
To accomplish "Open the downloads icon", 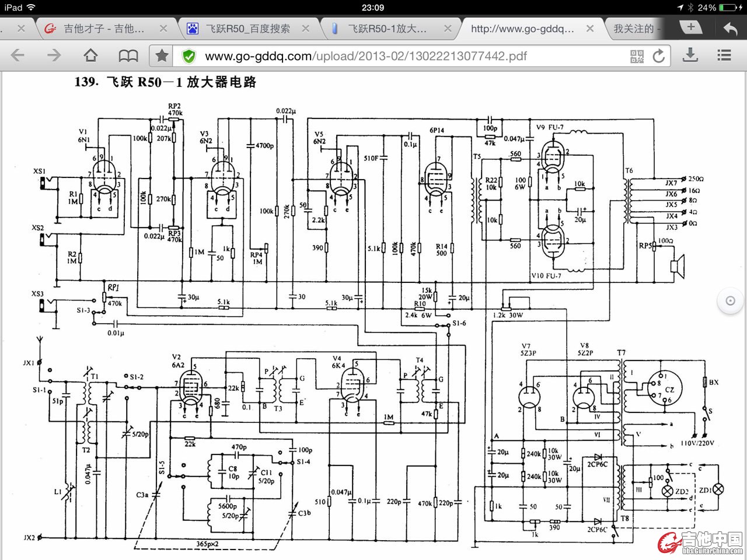I will point(690,55).
